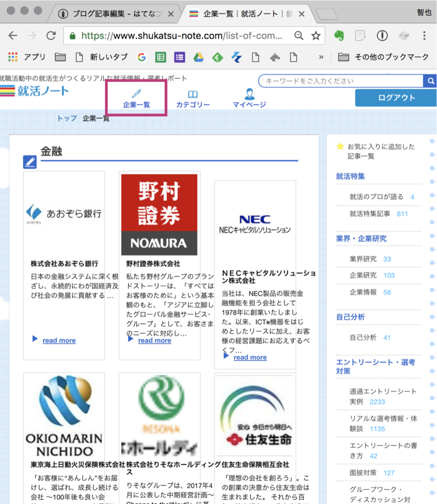The height and width of the screenshot is (504, 437).
Task: Click the blue pencil icon beside 金融
Action: point(30,162)
